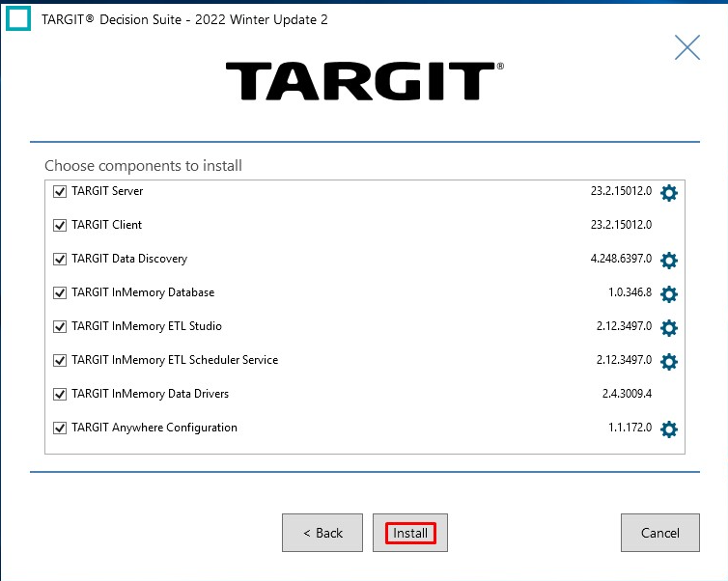Screen dimensions: 728x581
Task: Uncheck the TARGIT Server checkbox
Action: point(60,191)
